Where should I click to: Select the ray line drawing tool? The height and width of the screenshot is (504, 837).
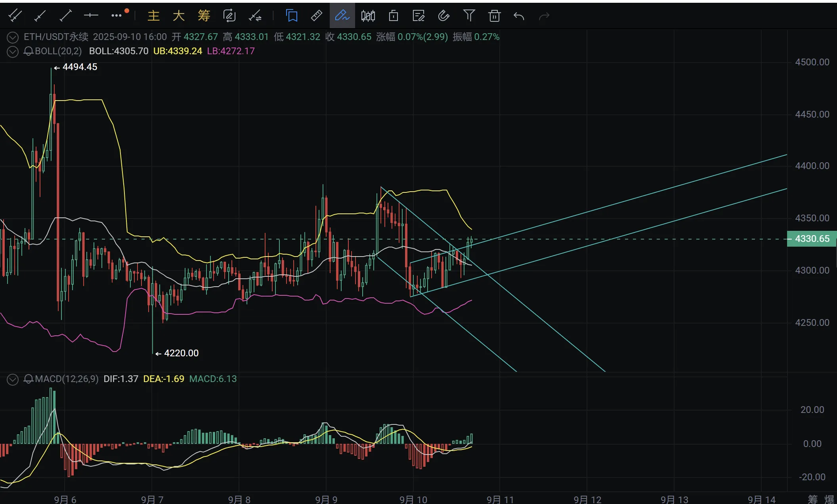(40, 16)
